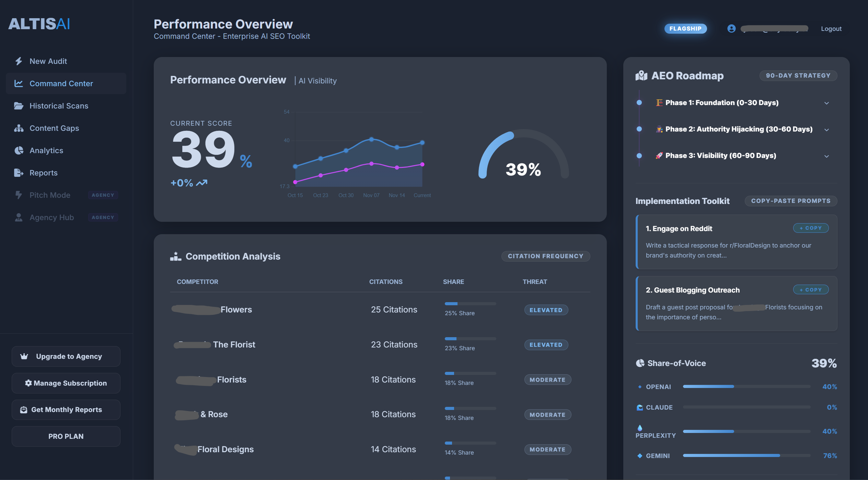Click the '& Rose' competitor name
868x480 pixels.
click(x=214, y=414)
